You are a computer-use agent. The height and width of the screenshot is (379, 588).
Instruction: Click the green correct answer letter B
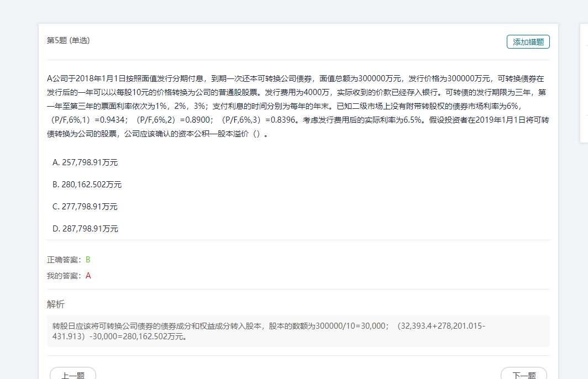(x=88, y=260)
